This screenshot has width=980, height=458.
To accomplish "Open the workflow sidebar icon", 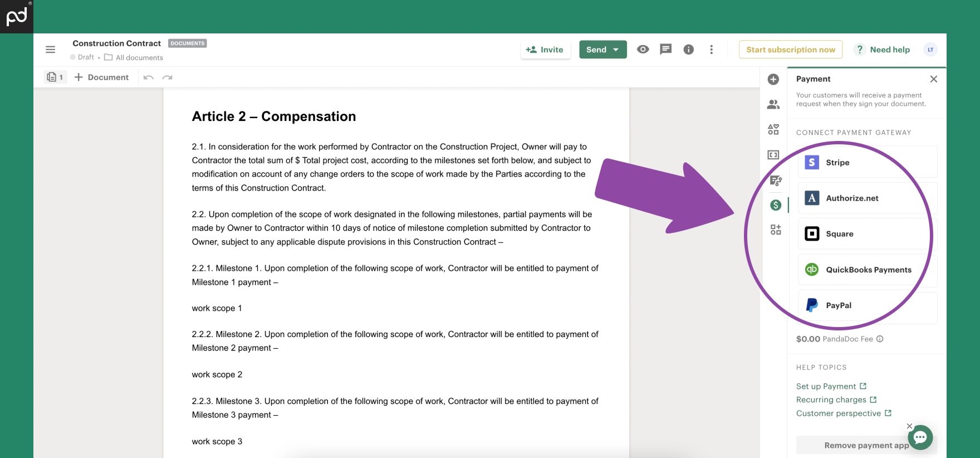I will click(775, 180).
